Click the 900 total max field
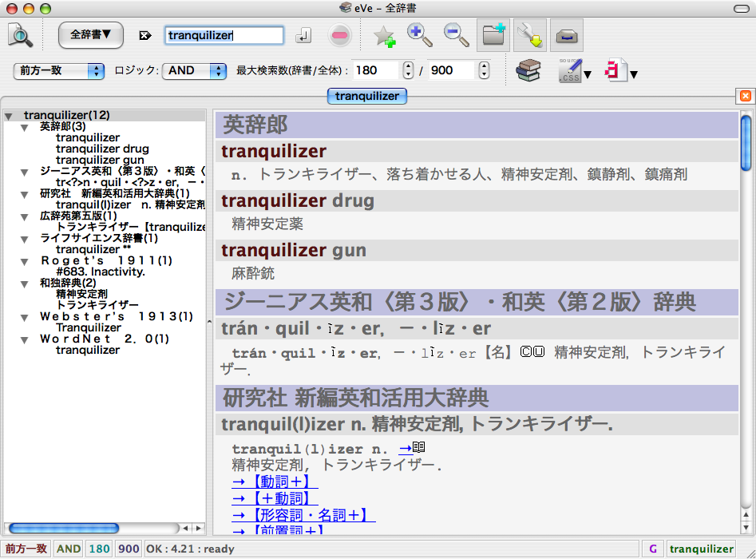This screenshot has height=559, width=756. [453, 70]
